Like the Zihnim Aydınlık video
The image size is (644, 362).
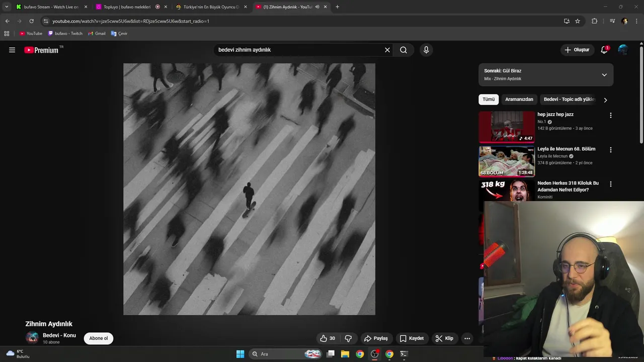[x=328, y=338]
